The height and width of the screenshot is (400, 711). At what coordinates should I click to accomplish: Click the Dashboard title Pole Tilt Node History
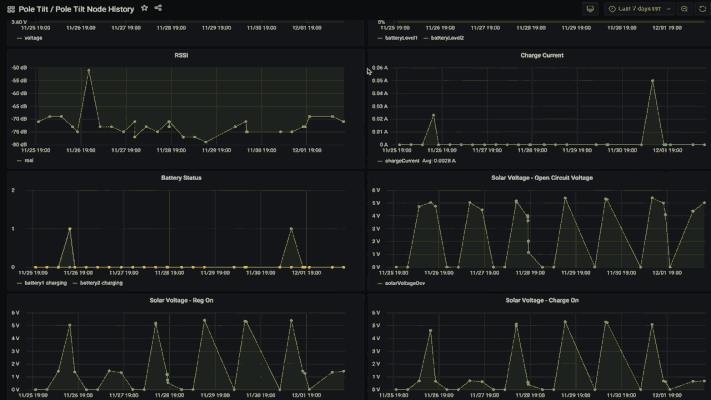pos(95,9)
